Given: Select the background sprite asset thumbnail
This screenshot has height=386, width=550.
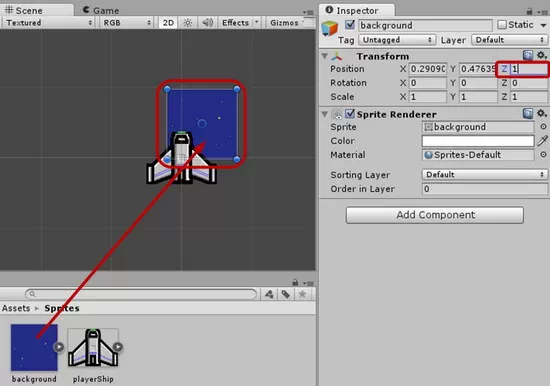Looking at the screenshot, I should [34, 347].
